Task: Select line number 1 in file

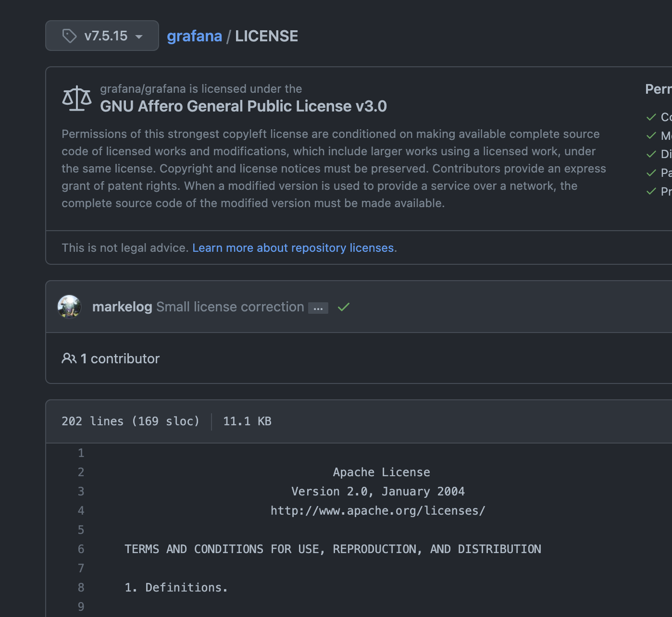Action: (x=81, y=453)
